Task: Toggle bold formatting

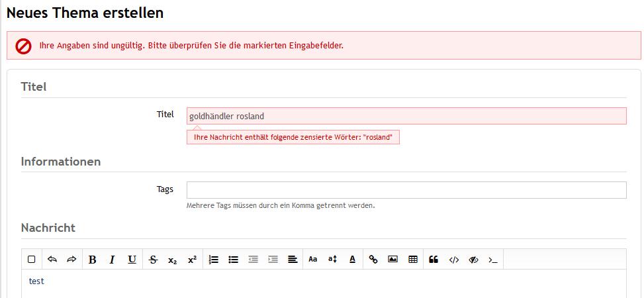Action: (x=93, y=260)
